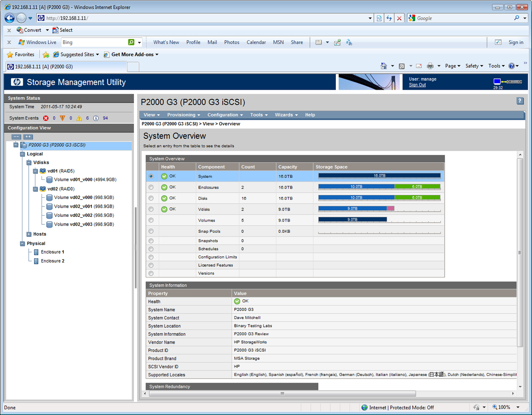Click the Help menu item in P2000 bar
This screenshot has width=532, height=415.
coord(310,115)
